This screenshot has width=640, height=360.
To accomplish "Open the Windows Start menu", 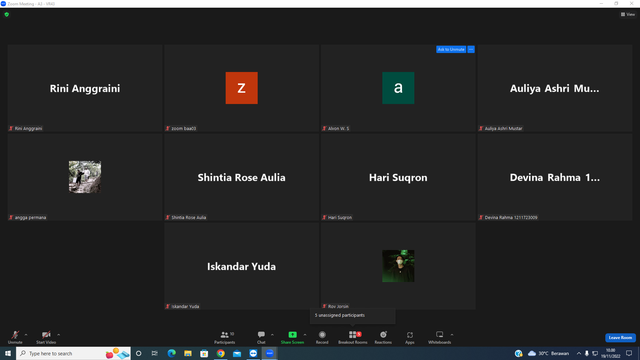I will 8,353.
